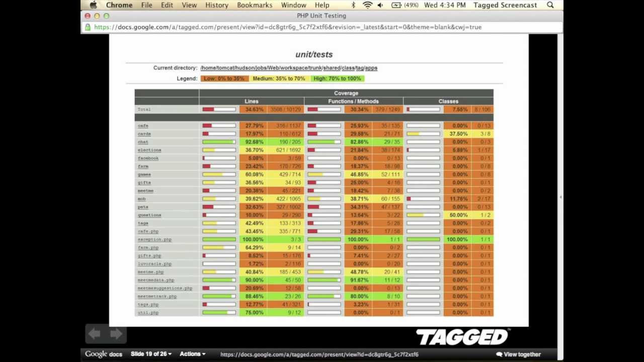The image size is (644, 362).
Task: Open the meetmesuggestions.php file link
Action: click(x=165, y=288)
